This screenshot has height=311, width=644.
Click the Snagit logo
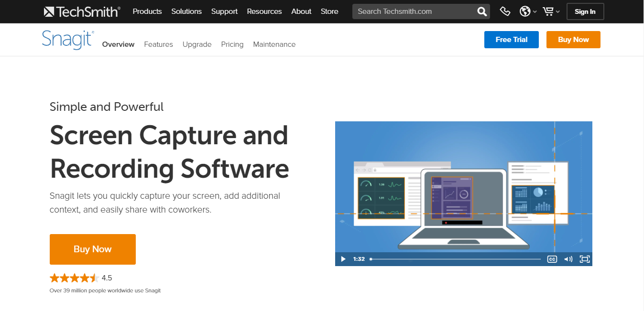click(x=68, y=40)
